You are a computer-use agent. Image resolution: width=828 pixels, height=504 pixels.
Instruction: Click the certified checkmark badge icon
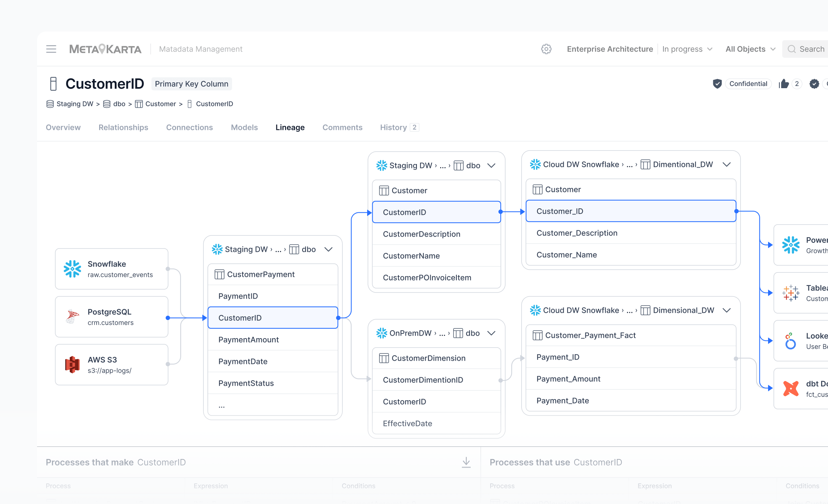[814, 84]
